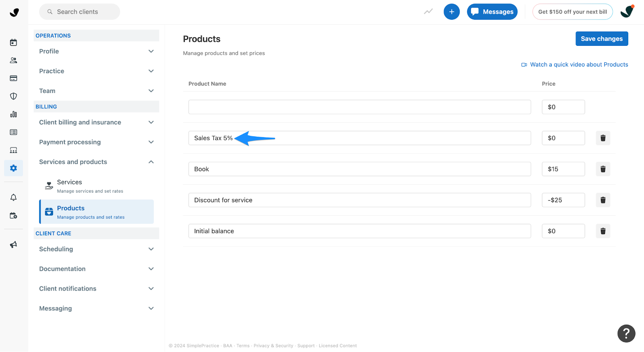This screenshot has width=644, height=352.
Task: Open the analytics bar chart icon
Action: 13,114
